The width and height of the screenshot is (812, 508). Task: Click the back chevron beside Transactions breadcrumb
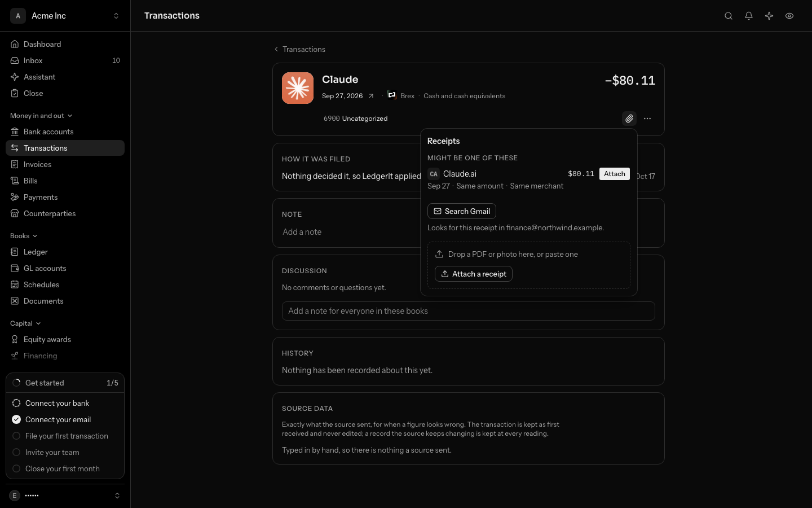coord(276,49)
